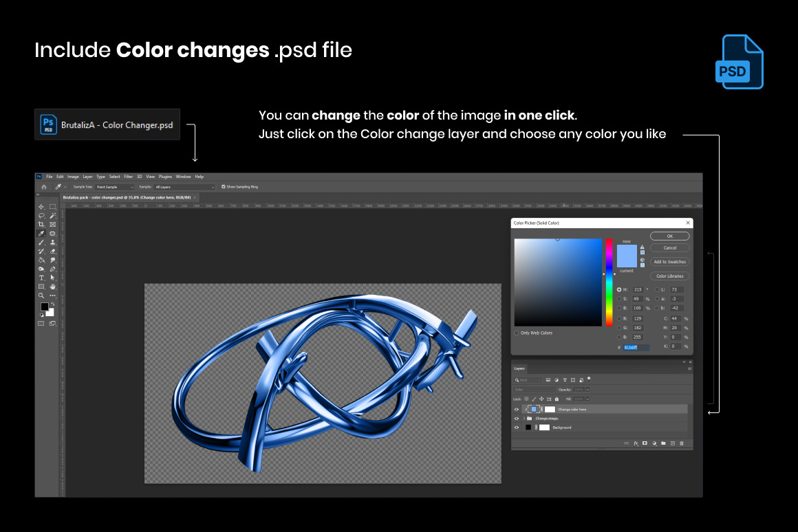Select the Move tool

[41, 207]
